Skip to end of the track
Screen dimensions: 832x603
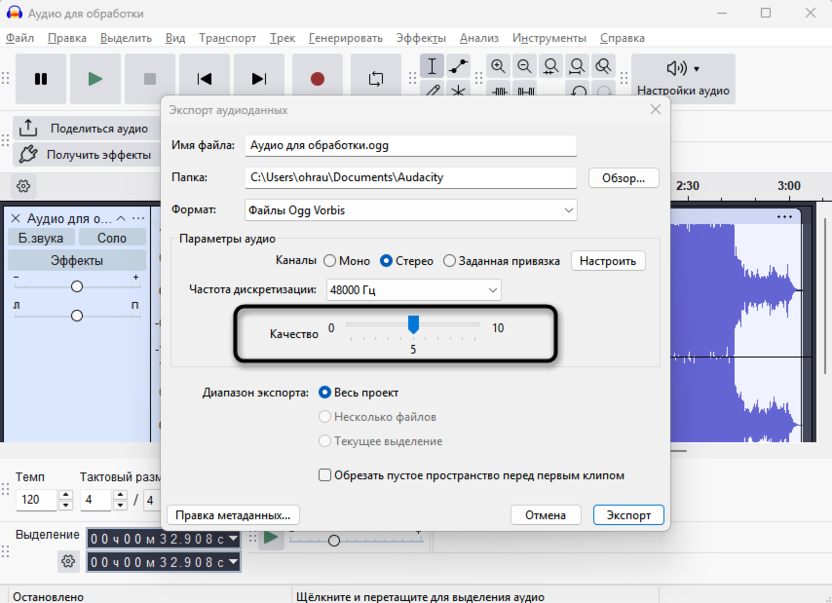pyautogui.click(x=259, y=79)
